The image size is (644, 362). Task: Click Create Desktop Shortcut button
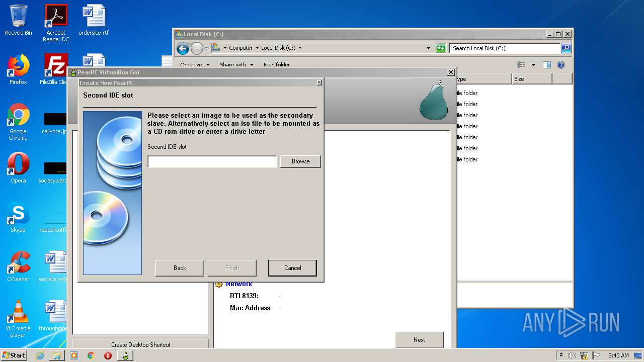[x=140, y=344]
